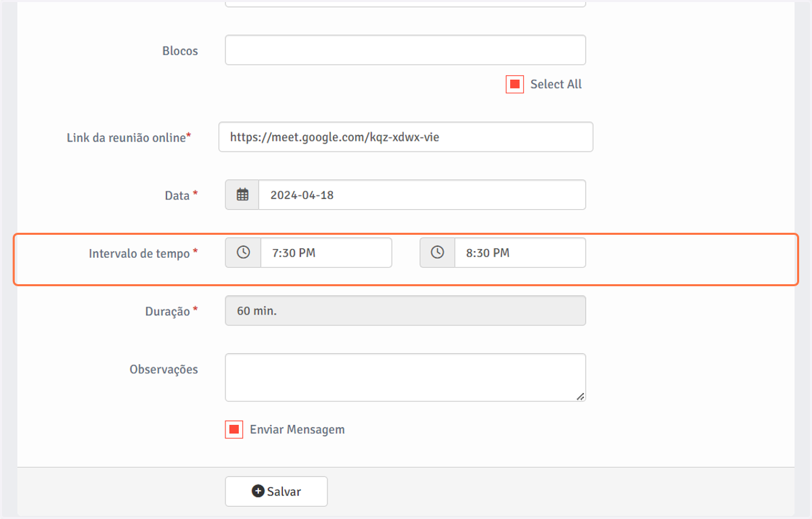812x519 pixels.
Task: Click the Observações textarea resize handle
Action: [581, 397]
